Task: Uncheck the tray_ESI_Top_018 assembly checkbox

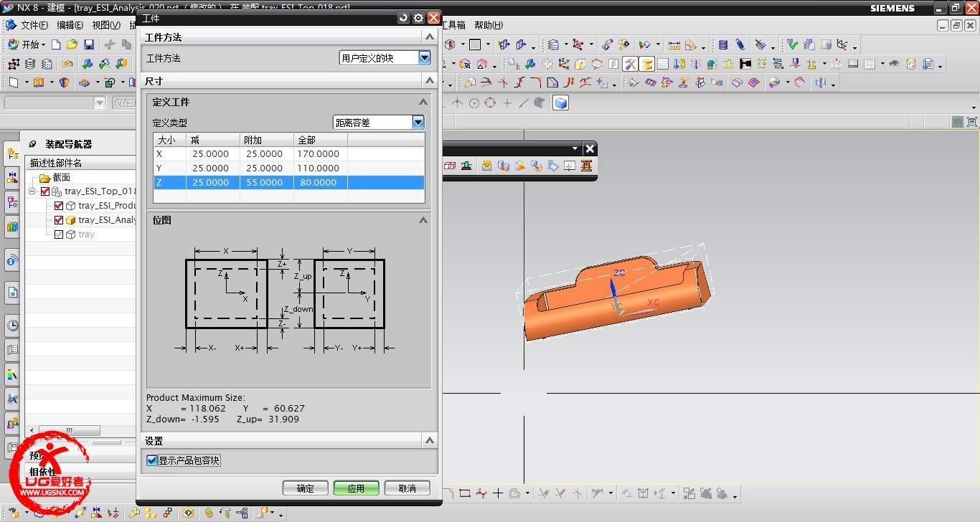Action: click(46, 191)
